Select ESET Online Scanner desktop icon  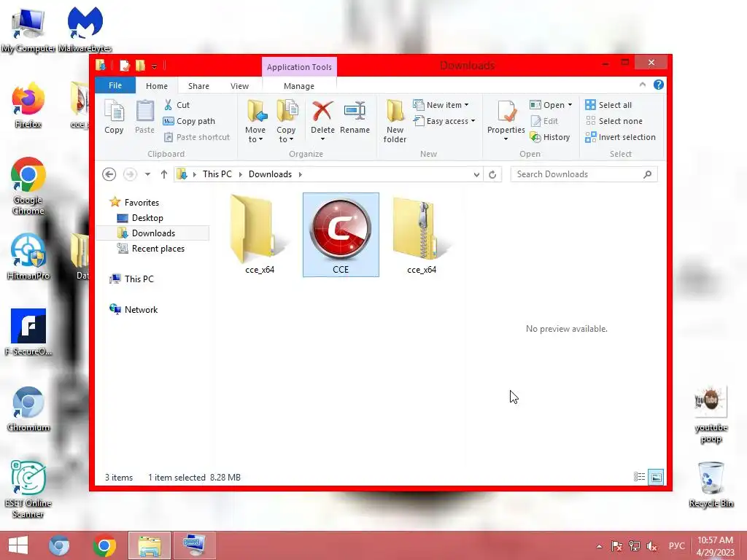(x=28, y=489)
